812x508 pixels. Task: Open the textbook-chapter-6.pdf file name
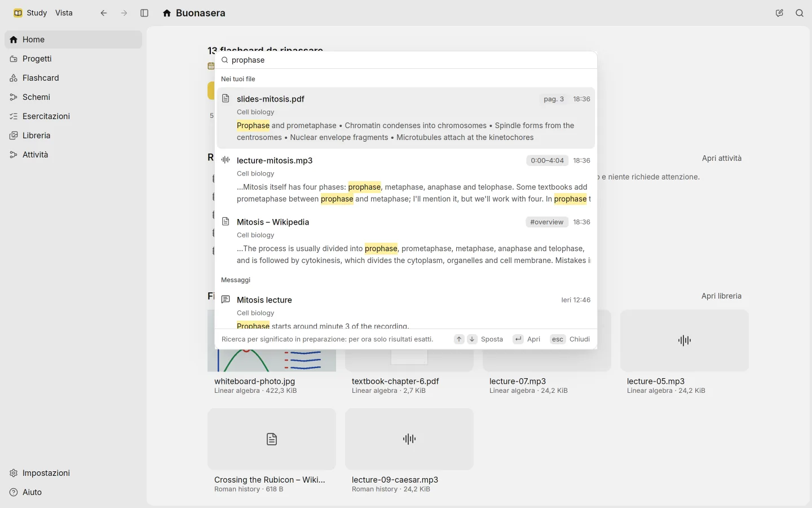click(x=395, y=381)
